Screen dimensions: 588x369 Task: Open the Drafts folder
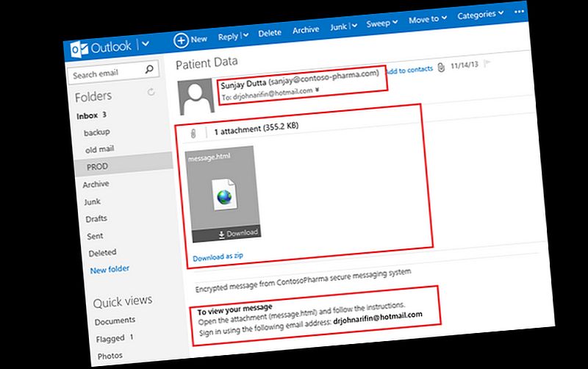pyautogui.click(x=96, y=218)
